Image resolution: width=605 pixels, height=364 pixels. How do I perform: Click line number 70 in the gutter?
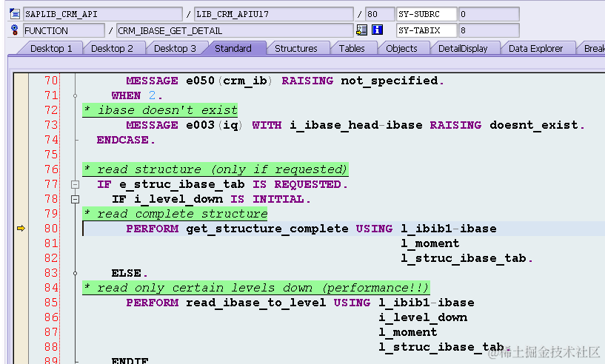pyautogui.click(x=51, y=81)
